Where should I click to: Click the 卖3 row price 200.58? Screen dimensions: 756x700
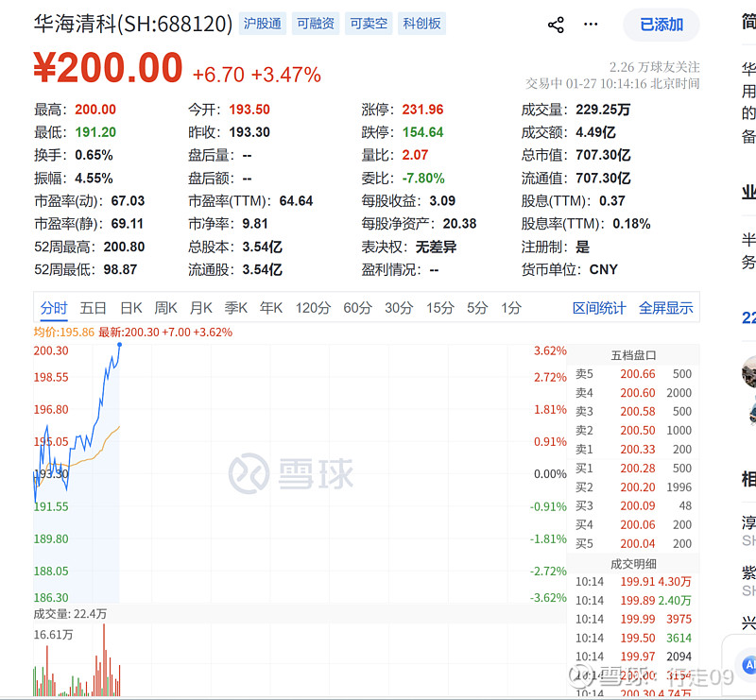(x=637, y=411)
